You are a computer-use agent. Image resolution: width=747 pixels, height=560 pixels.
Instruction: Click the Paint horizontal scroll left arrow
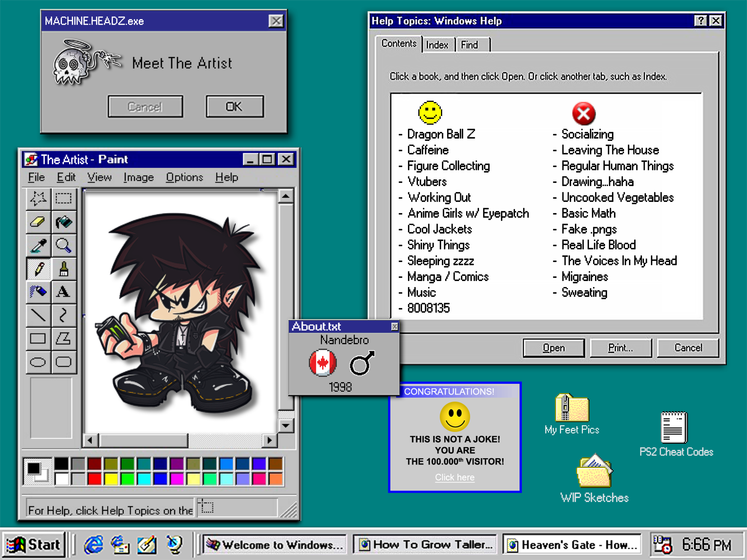(90, 440)
